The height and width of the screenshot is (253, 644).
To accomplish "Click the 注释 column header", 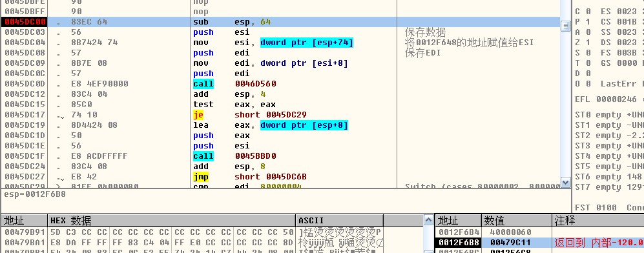I will (597, 221).
